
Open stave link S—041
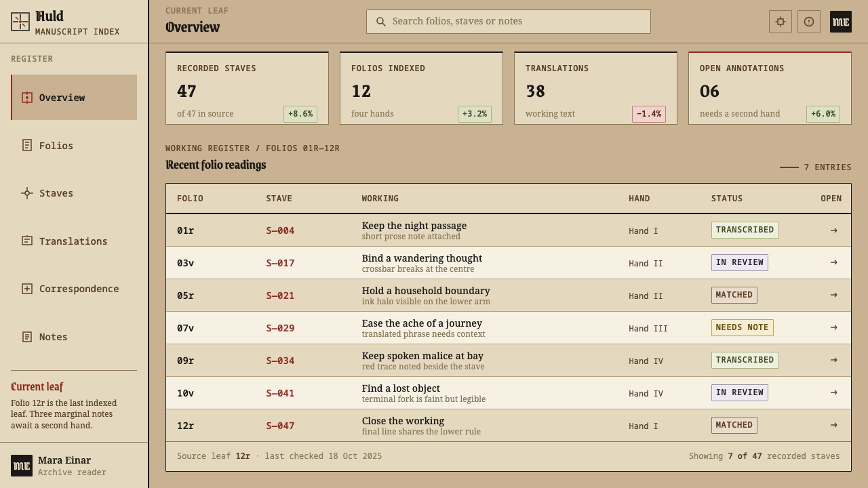280,393
